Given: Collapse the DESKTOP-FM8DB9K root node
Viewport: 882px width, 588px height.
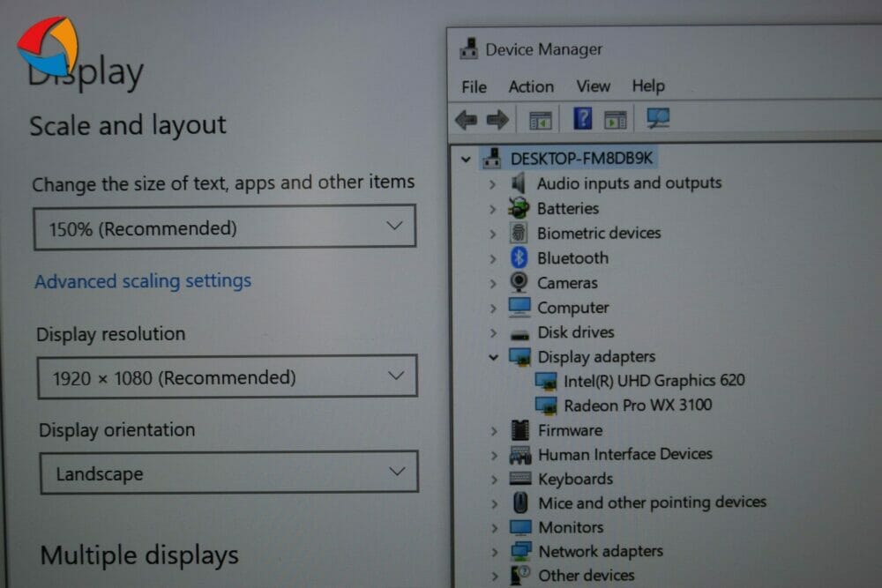Looking at the screenshot, I should 466,159.
